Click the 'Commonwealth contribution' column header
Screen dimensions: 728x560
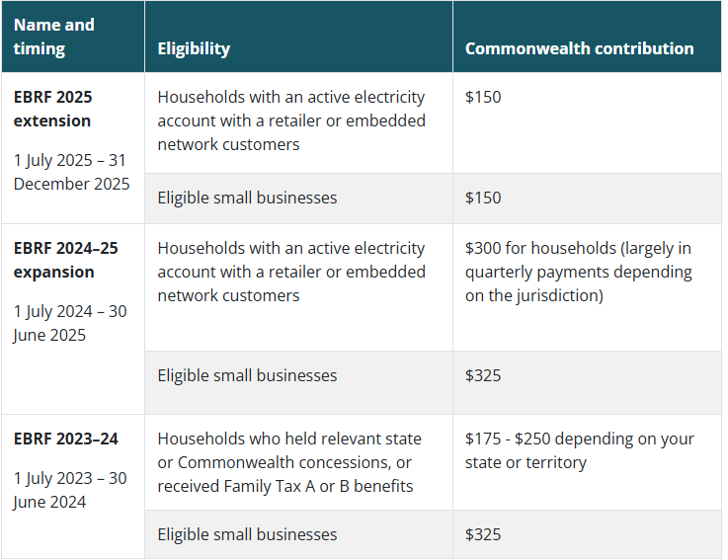click(587, 37)
